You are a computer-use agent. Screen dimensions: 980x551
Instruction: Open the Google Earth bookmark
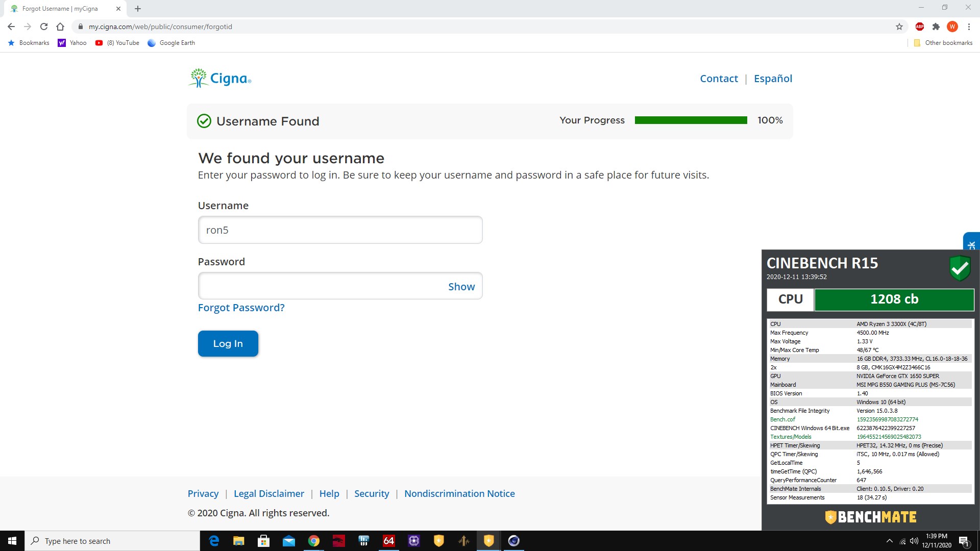171,43
